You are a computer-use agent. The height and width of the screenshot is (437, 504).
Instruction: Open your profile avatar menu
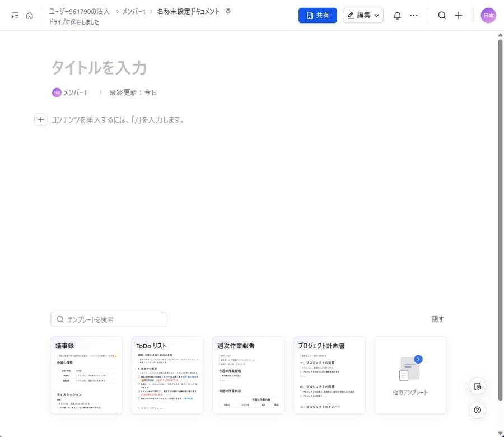click(488, 15)
